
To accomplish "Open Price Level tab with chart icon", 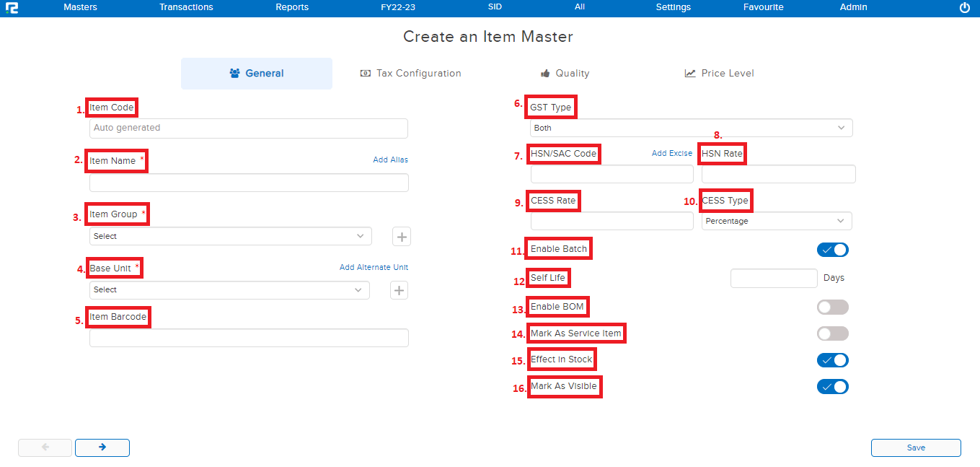I will coord(719,73).
